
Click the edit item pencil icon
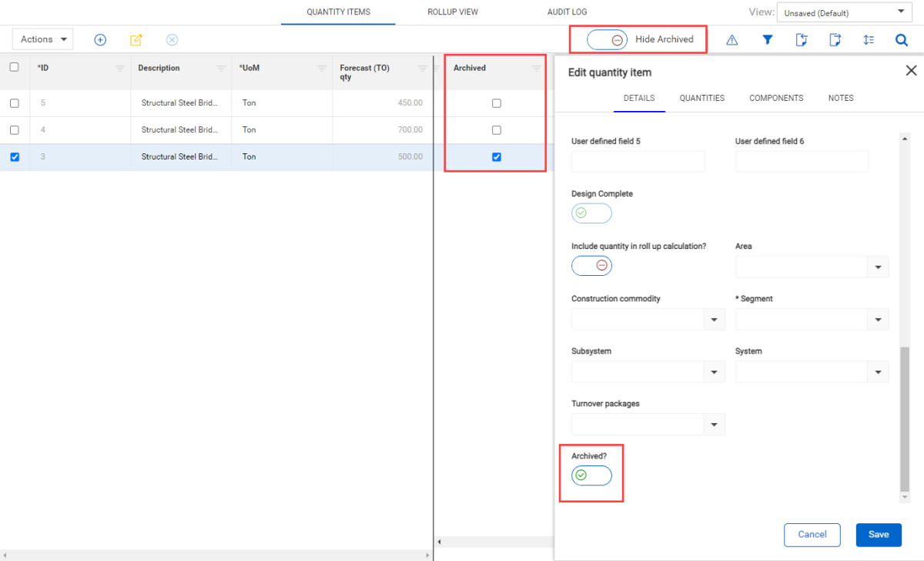point(136,39)
